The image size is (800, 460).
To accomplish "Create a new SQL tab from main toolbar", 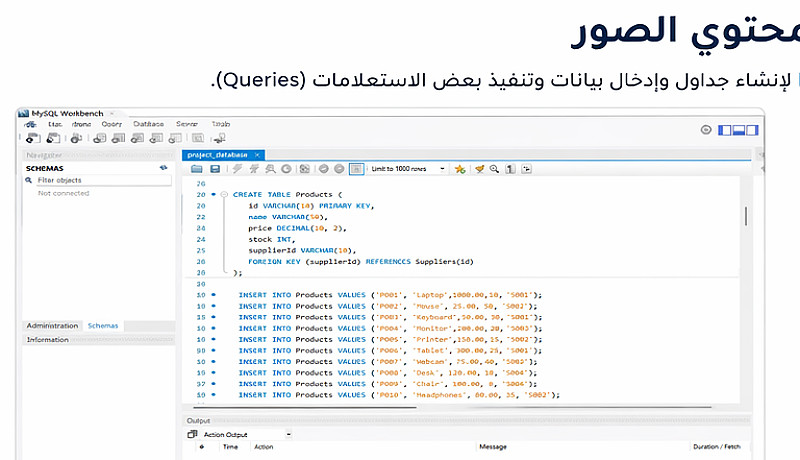I will [x=33, y=138].
